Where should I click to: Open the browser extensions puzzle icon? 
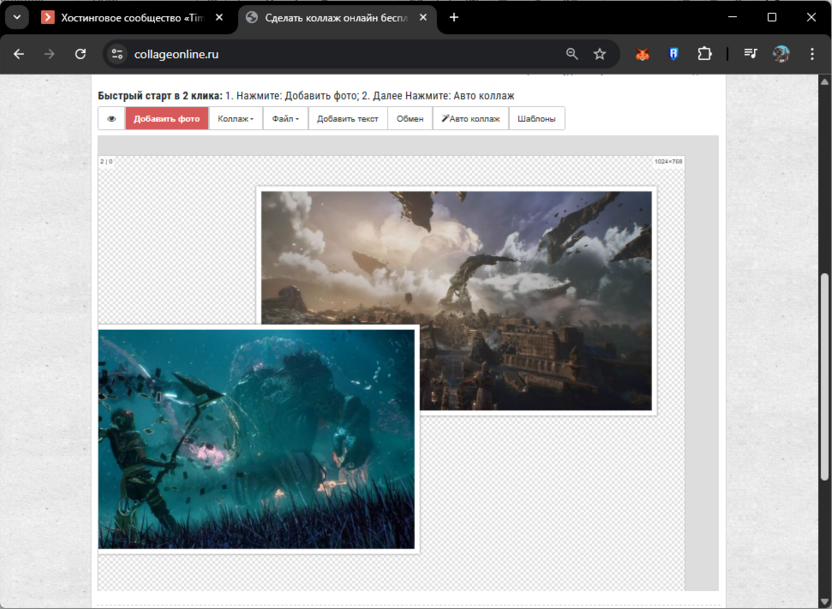coord(705,54)
